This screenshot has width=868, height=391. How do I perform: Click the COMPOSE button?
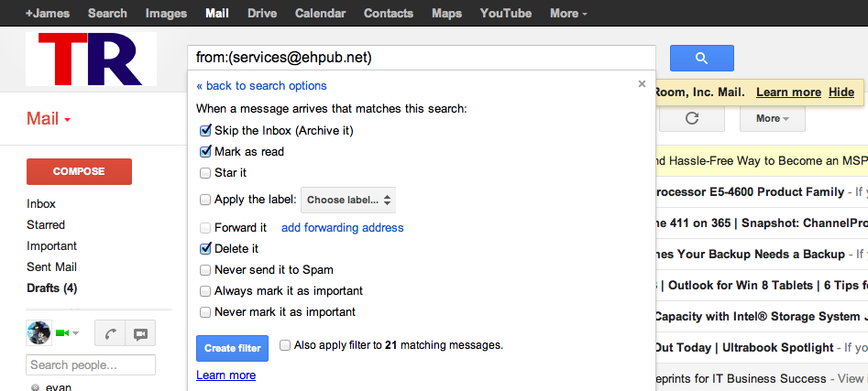pos(79,171)
